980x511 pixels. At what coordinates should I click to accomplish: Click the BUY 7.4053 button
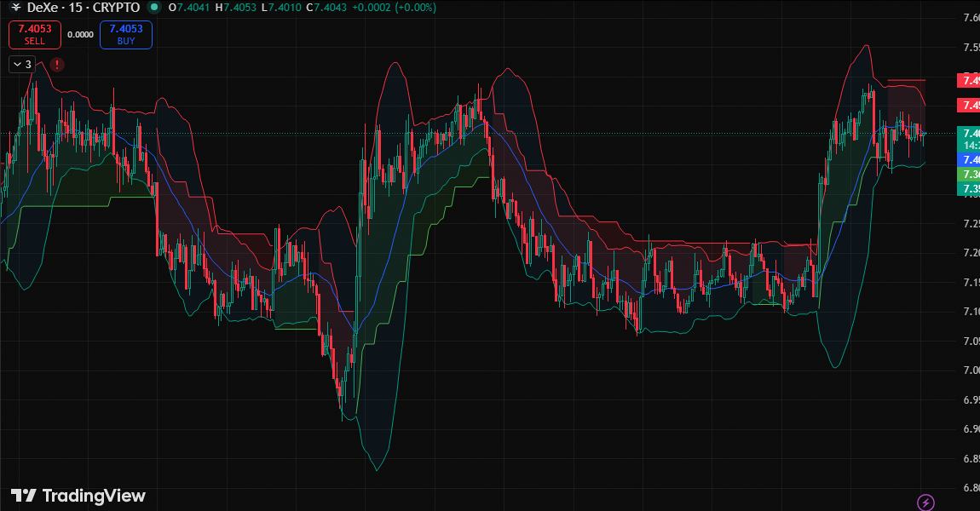coord(126,35)
